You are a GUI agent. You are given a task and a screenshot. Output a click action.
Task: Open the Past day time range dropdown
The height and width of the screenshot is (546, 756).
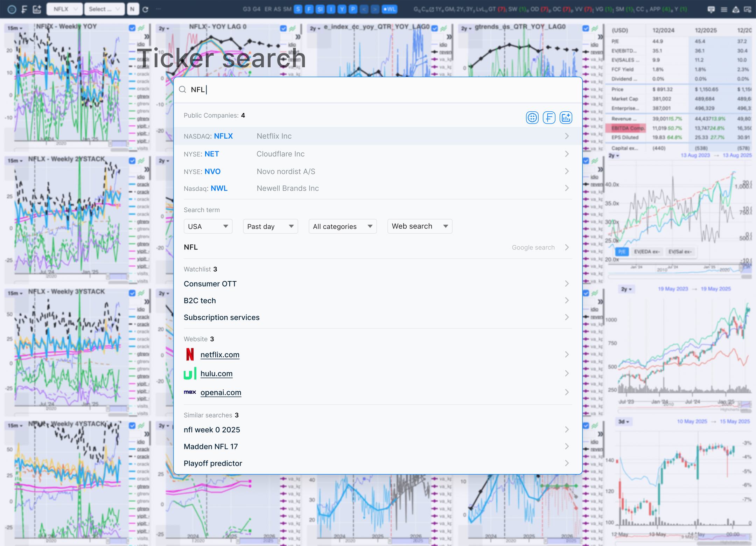(270, 226)
